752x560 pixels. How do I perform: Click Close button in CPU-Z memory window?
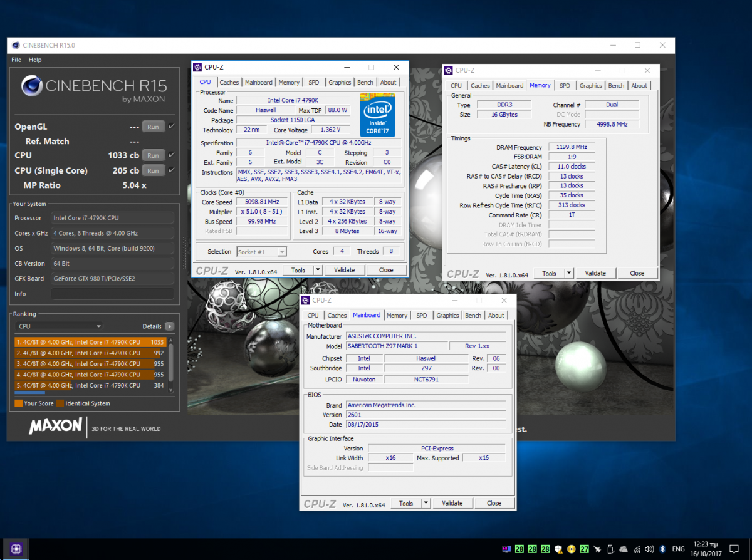coord(637,273)
